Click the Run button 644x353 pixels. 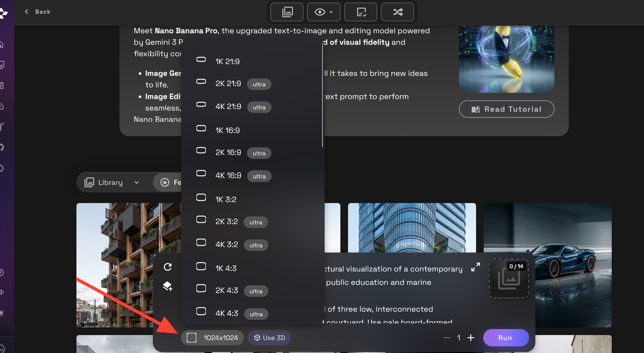[x=506, y=338]
